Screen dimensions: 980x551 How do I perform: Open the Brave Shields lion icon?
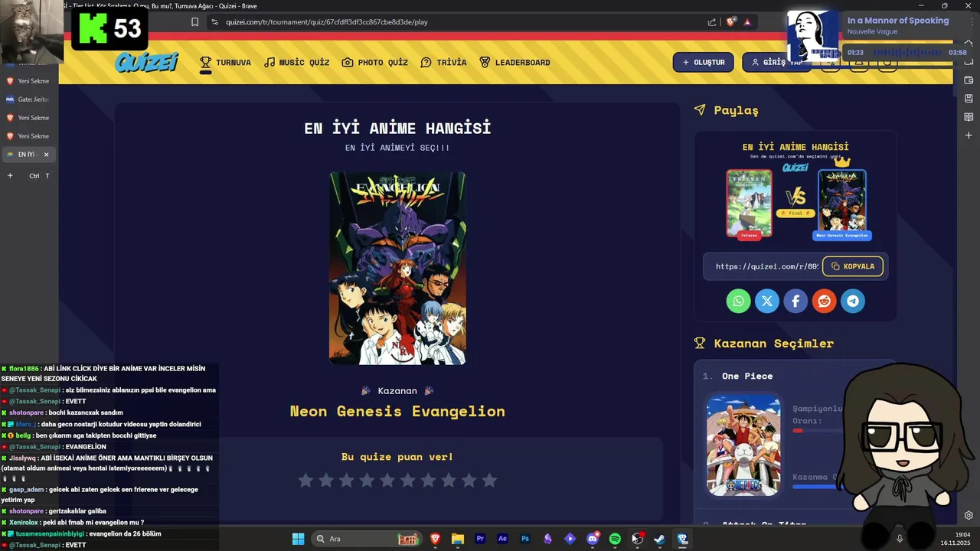(730, 22)
